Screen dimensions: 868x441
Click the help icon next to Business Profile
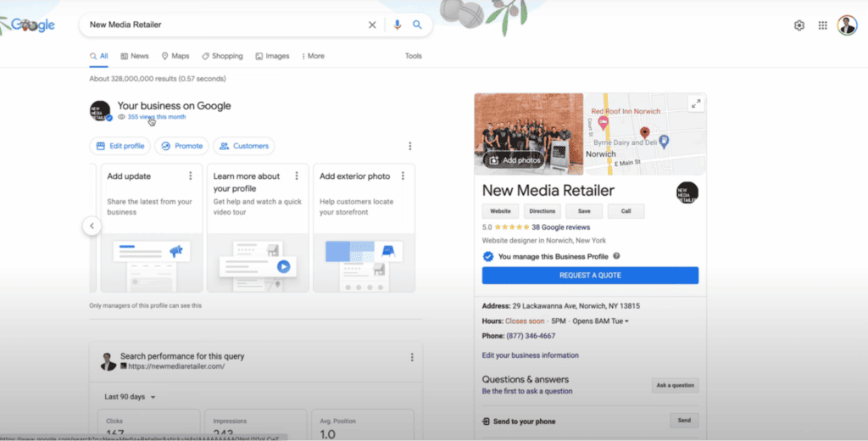click(616, 256)
